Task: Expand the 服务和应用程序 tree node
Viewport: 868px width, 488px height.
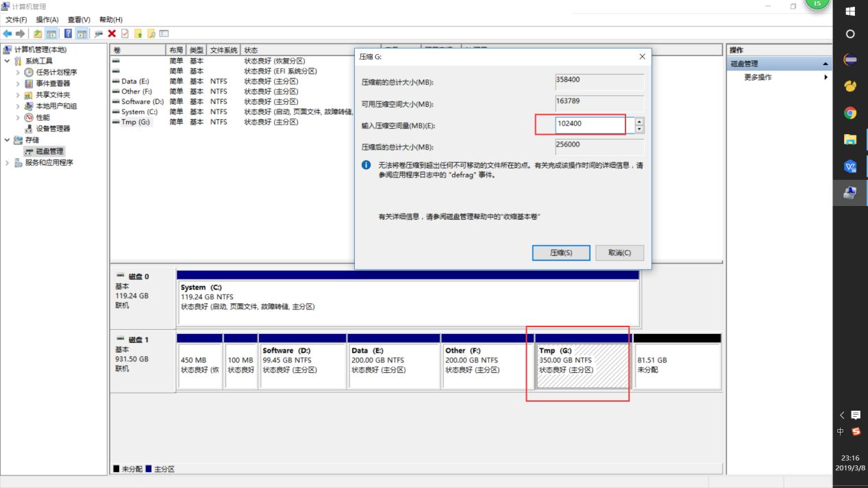Action: coord(6,162)
